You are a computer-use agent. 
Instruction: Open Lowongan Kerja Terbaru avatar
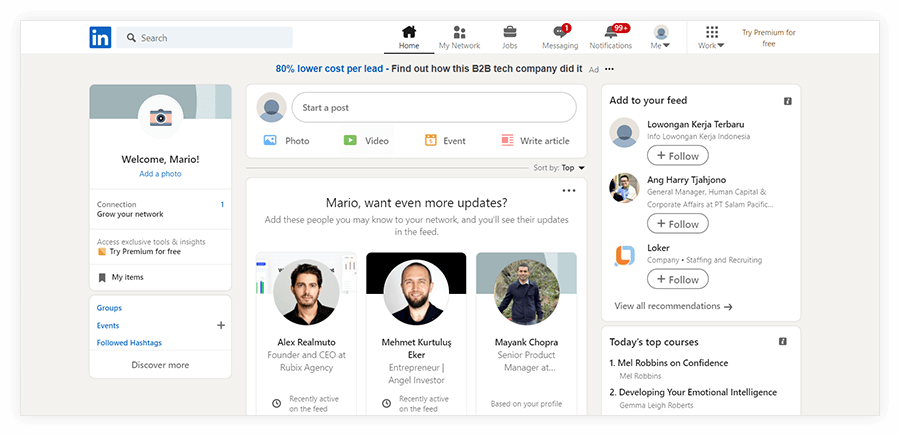click(624, 132)
